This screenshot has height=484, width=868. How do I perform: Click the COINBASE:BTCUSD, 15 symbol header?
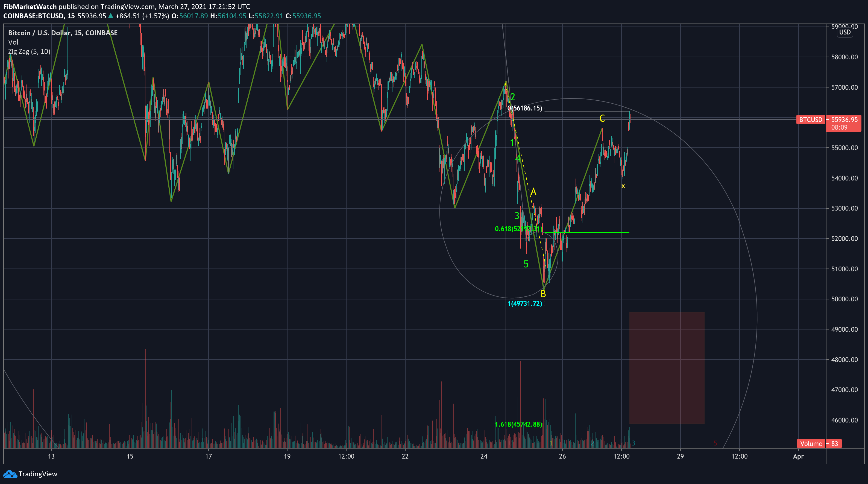(x=39, y=16)
